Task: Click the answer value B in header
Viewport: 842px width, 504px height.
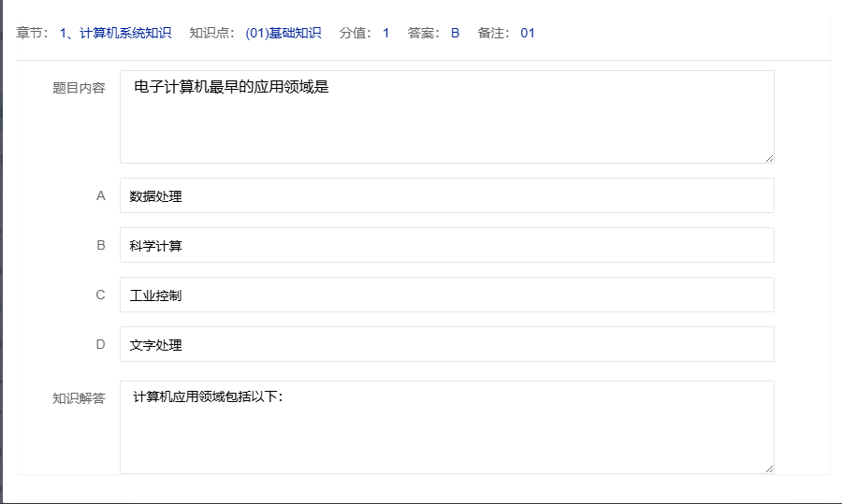Action: [455, 33]
